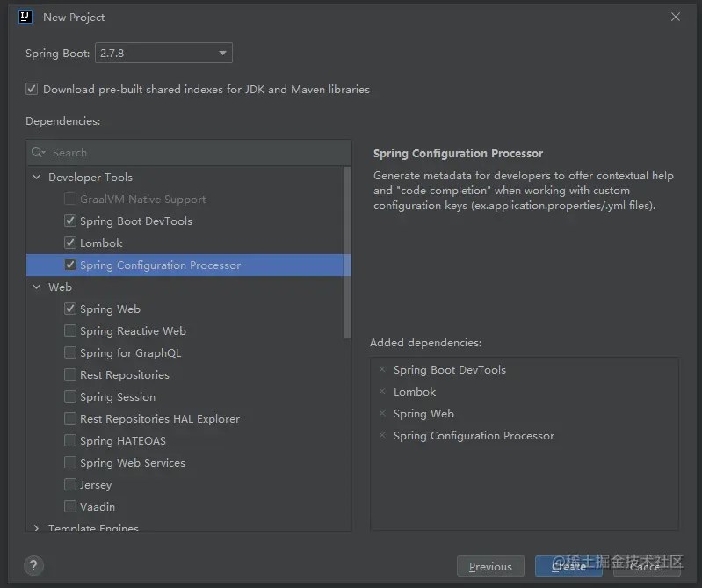Uncheck the Spring Web checkbox
The width and height of the screenshot is (702, 588).
pyautogui.click(x=69, y=309)
